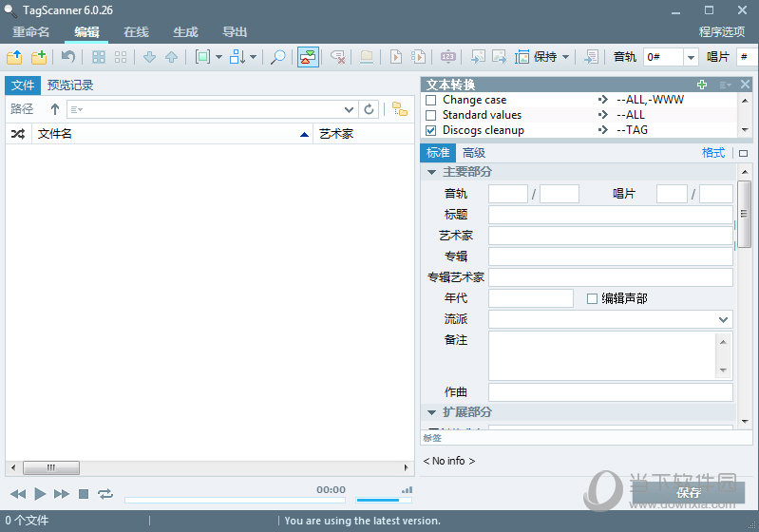This screenshot has height=532, width=759.
Task: Click the move up arrow icon
Action: pyautogui.click(x=171, y=57)
